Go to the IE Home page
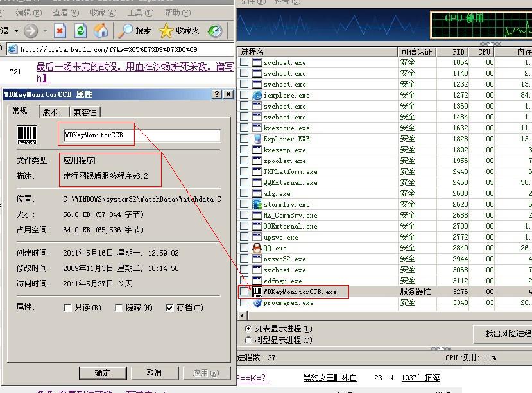 coord(101,31)
